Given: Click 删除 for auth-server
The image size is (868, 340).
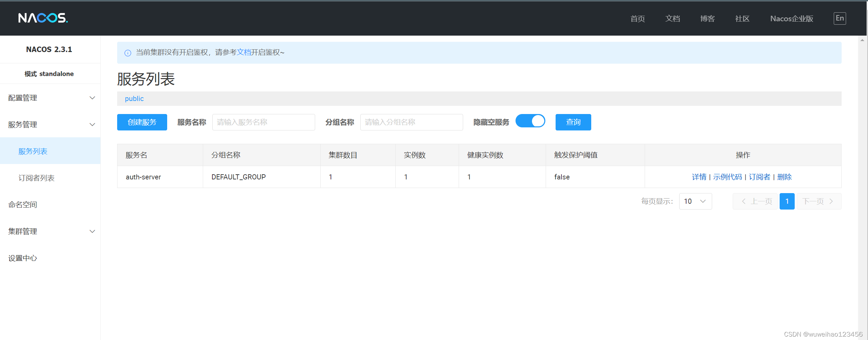Looking at the screenshot, I should tap(784, 177).
